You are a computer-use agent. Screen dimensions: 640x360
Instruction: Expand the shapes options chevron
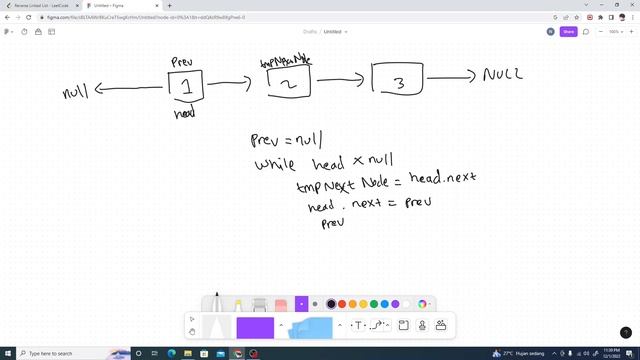tap(281, 325)
